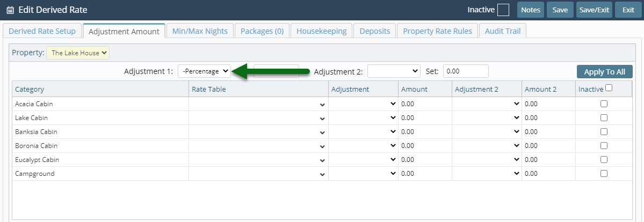Open Adjustment dropdown for Campground
The width and height of the screenshot is (644, 222).
[x=363, y=174]
